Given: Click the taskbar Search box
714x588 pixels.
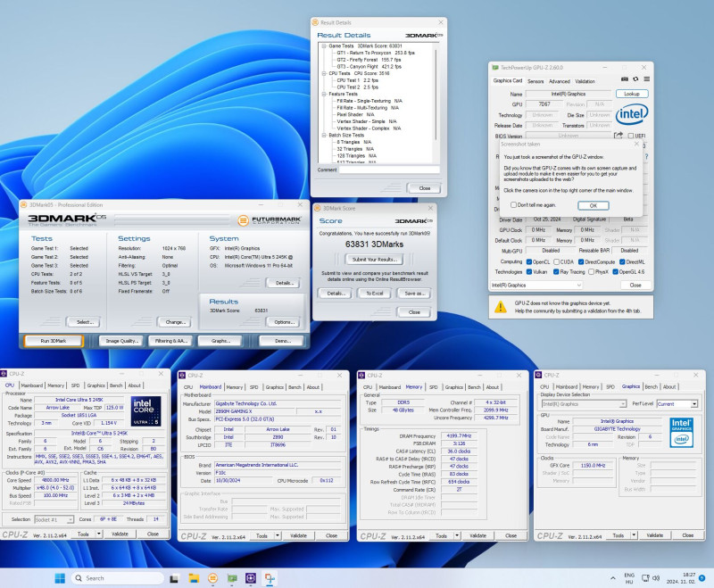Looking at the screenshot, I should (x=117, y=578).
